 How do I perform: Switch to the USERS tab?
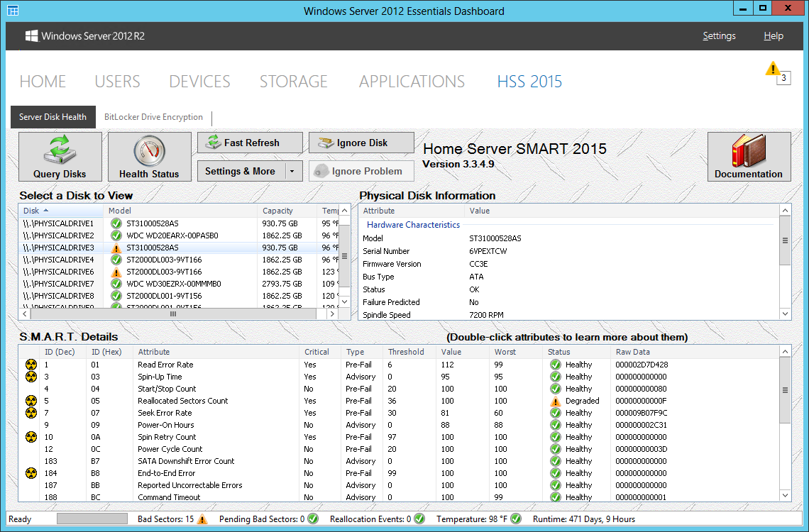[117, 82]
